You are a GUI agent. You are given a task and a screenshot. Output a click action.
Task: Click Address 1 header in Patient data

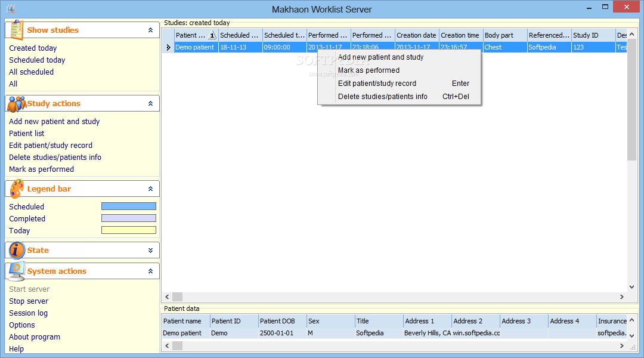[x=428, y=321]
